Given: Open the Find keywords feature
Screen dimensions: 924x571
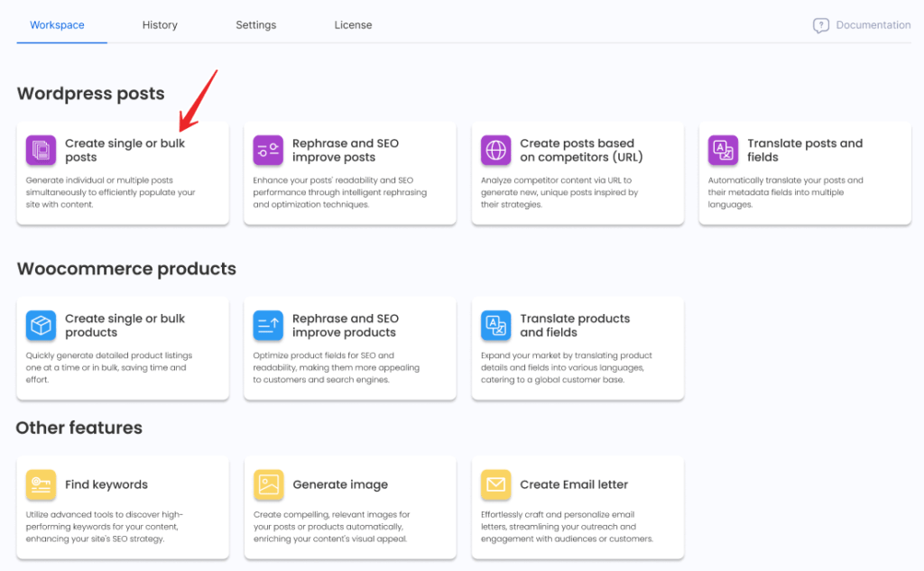Looking at the screenshot, I should pyautogui.click(x=123, y=507).
